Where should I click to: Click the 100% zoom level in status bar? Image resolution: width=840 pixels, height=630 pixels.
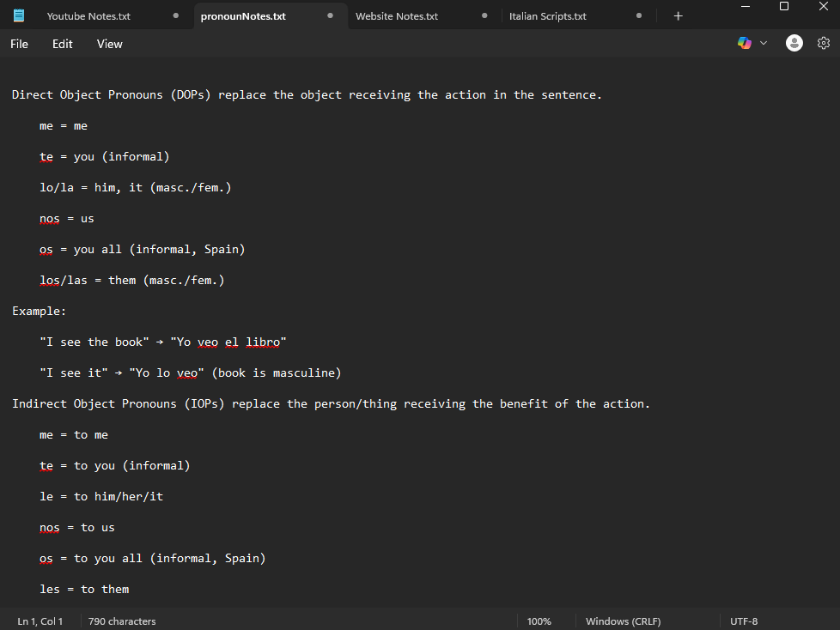(539, 621)
